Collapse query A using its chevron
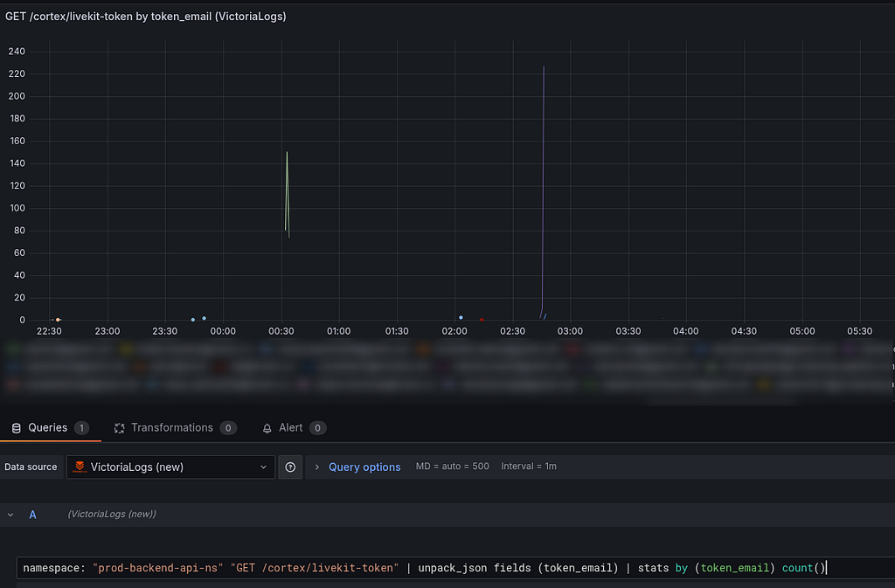The height and width of the screenshot is (588, 895). 10,515
